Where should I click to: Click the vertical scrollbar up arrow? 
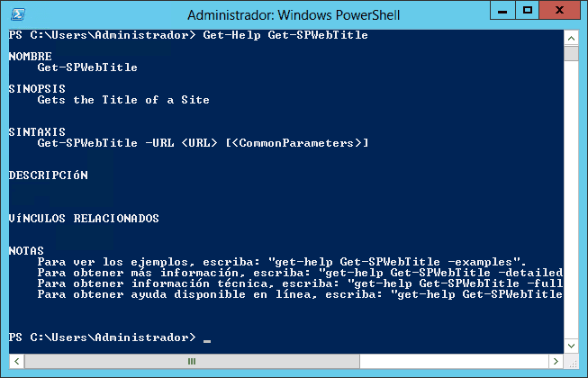coord(571,38)
